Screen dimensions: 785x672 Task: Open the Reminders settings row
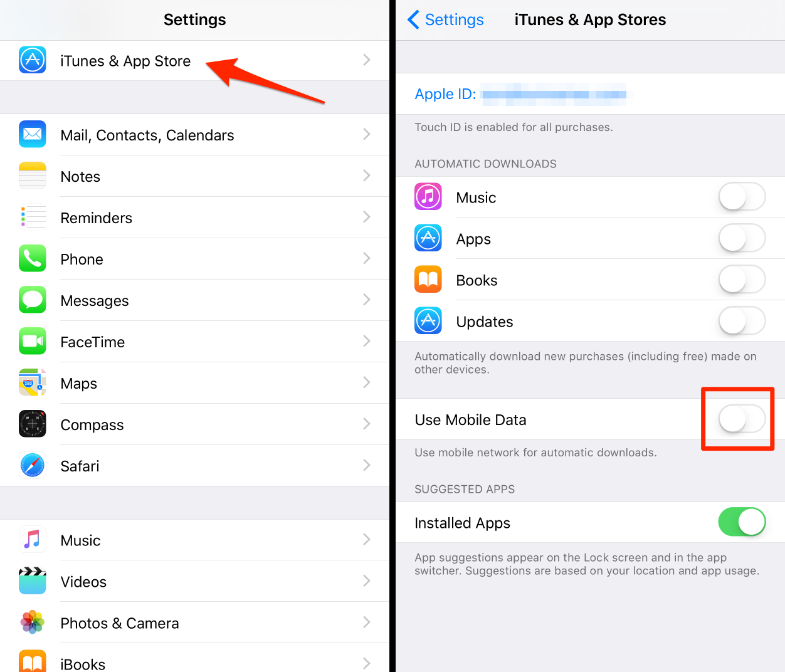tap(194, 218)
